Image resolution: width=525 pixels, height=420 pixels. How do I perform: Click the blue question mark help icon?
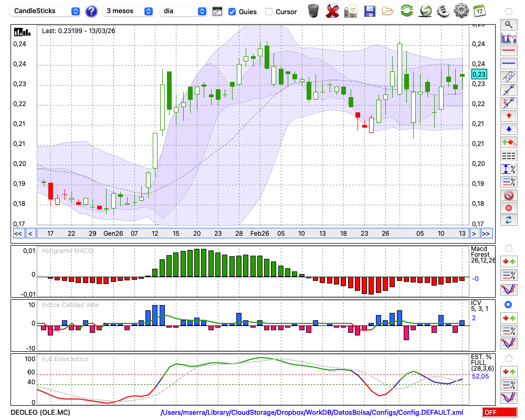pos(91,11)
